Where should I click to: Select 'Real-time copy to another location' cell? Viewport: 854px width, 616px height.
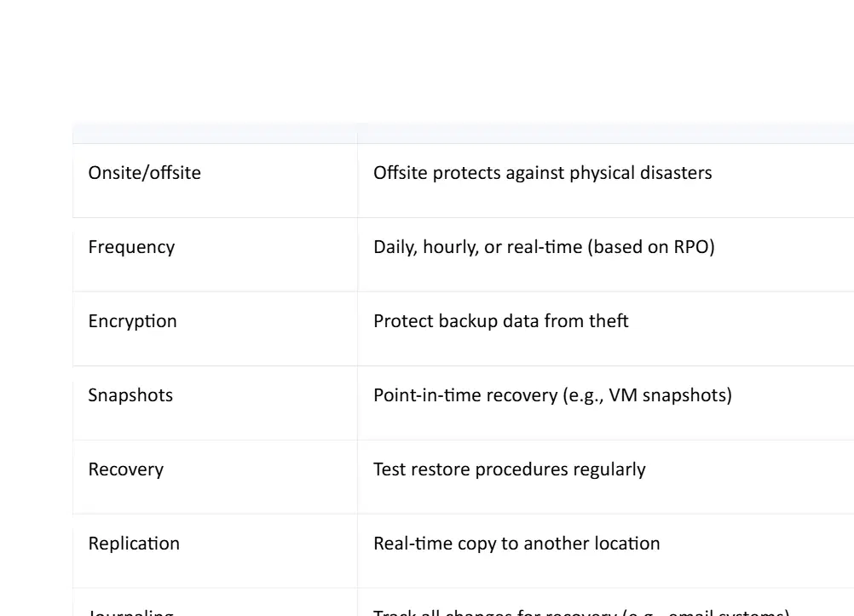(606, 551)
